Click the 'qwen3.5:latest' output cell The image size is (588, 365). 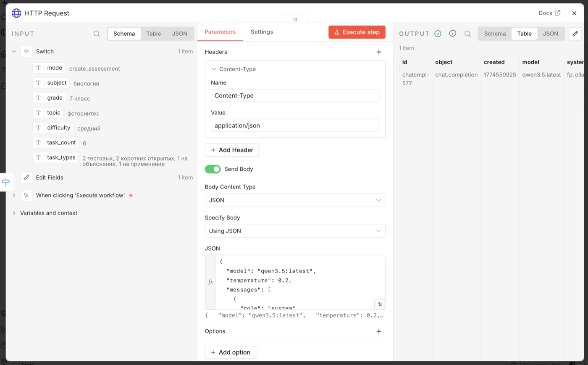point(541,74)
